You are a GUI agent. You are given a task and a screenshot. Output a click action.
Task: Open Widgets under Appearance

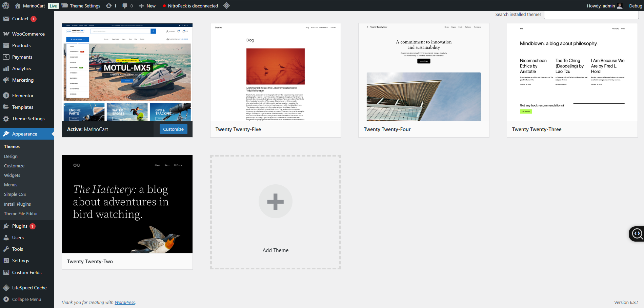pos(12,175)
